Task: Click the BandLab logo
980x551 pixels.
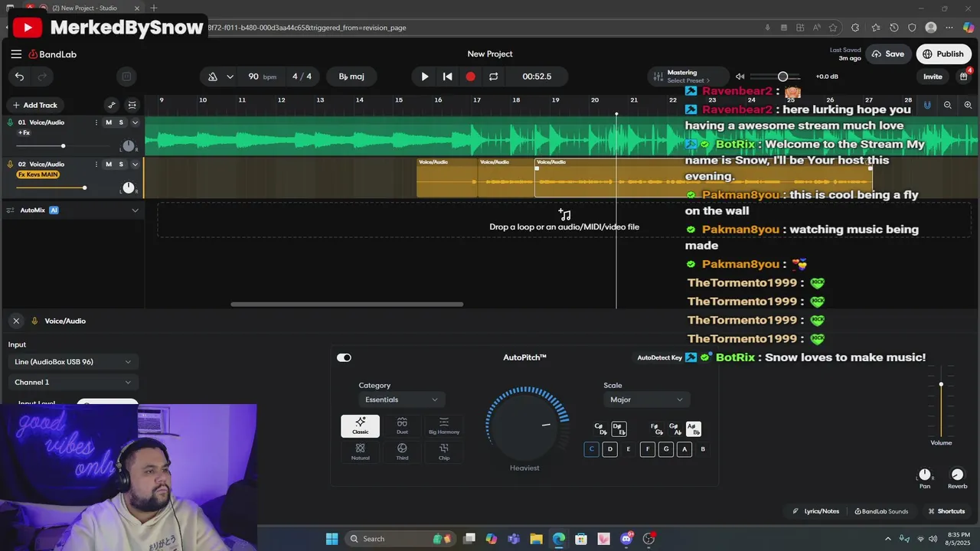Action: tap(53, 54)
